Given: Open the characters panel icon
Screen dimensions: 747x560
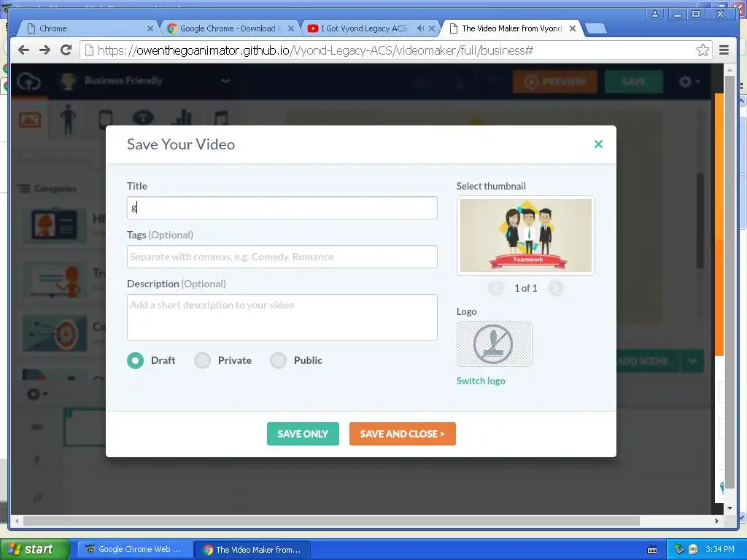Looking at the screenshot, I should (68, 119).
